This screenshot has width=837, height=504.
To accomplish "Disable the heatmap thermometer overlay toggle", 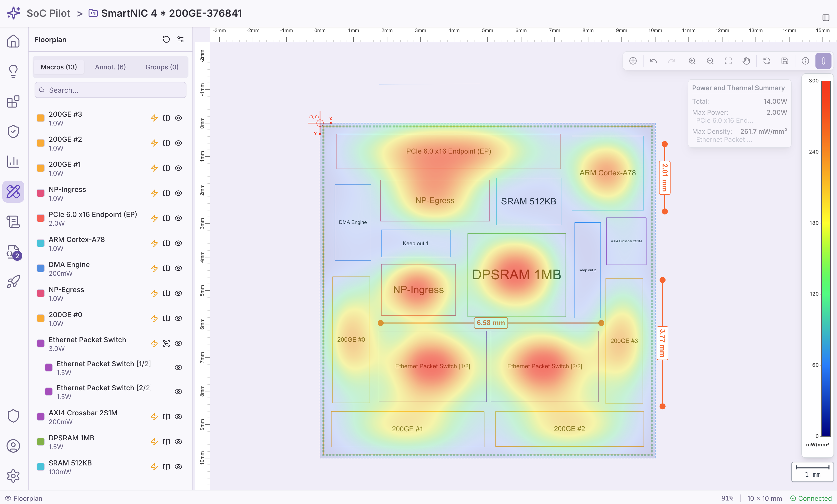I will point(823,61).
